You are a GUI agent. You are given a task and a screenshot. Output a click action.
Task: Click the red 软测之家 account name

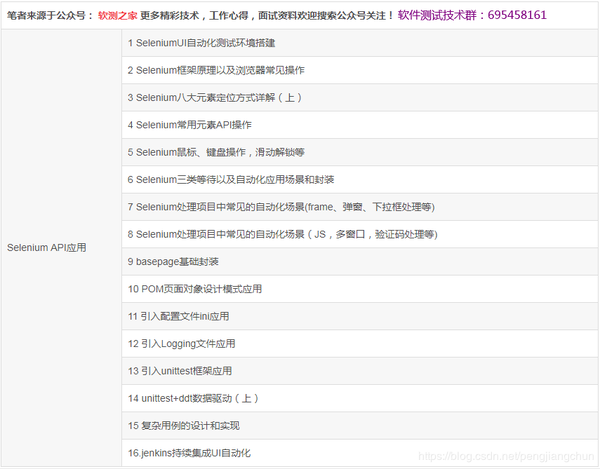coord(117,15)
